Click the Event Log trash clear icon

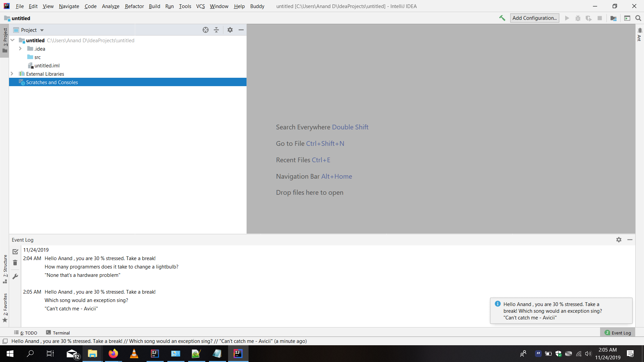[15, 263]
